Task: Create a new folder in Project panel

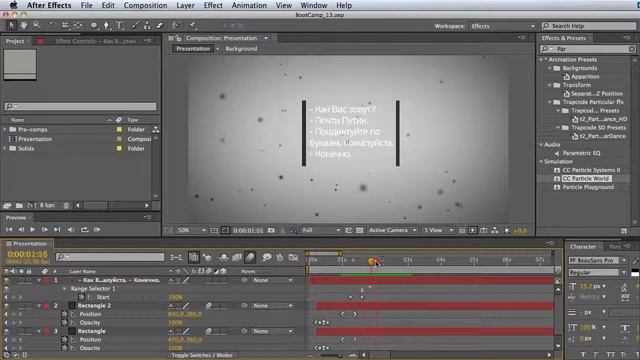Action: 19,205
